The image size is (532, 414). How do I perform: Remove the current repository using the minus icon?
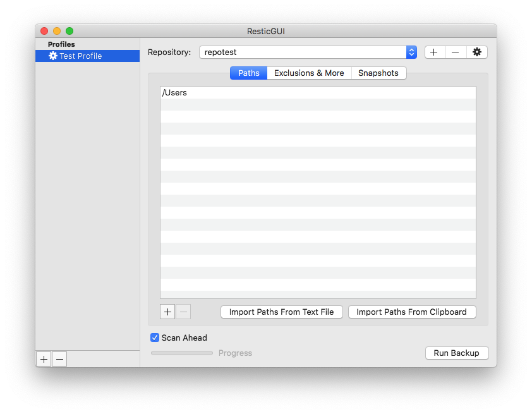tap(456, 52)
